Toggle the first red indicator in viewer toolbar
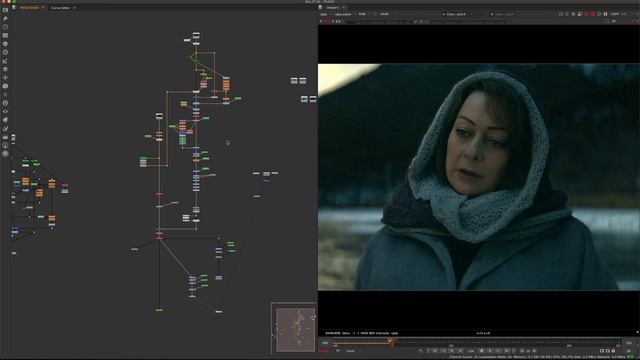 [x=587, y=14]
